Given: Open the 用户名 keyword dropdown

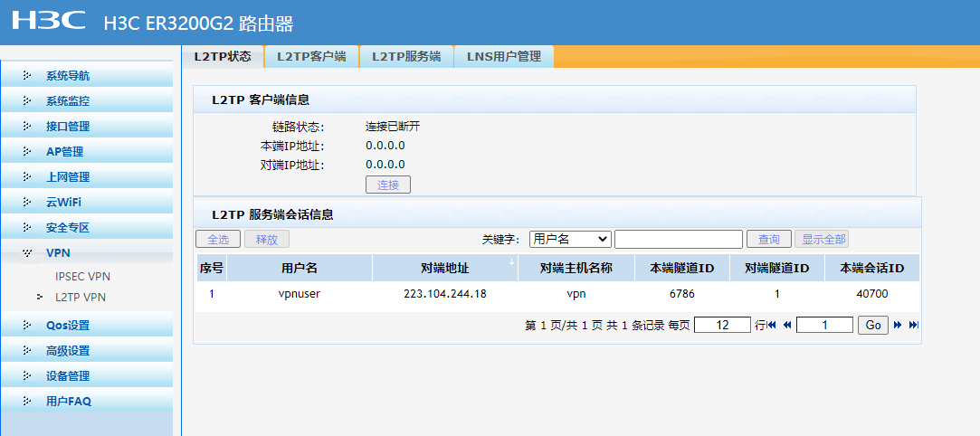Looking at the screenshot, I should 570,239.
